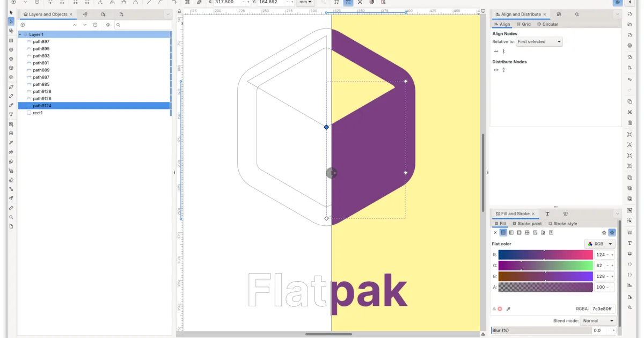Viewport: 644px width, 338px height.
Task: Open the Open-document folder icon
Action: pyautogui.click(x=630, y=24)
